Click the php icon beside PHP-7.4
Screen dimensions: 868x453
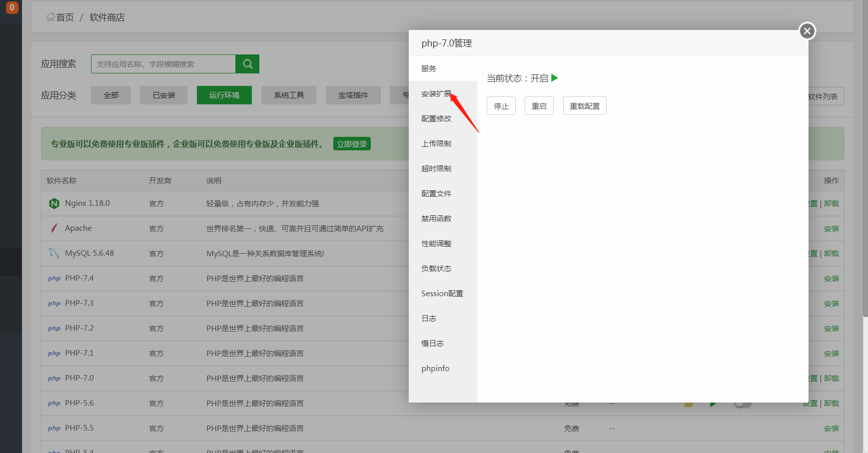[x=54, y=279]
